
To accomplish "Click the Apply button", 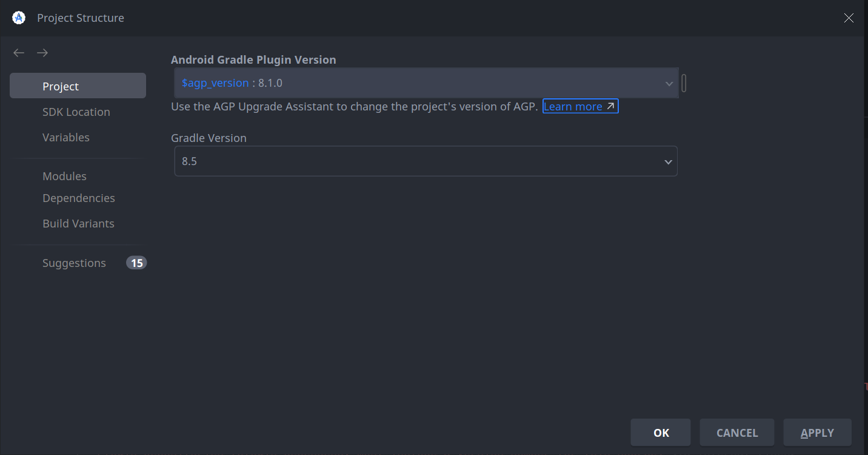I will [817, 433].
